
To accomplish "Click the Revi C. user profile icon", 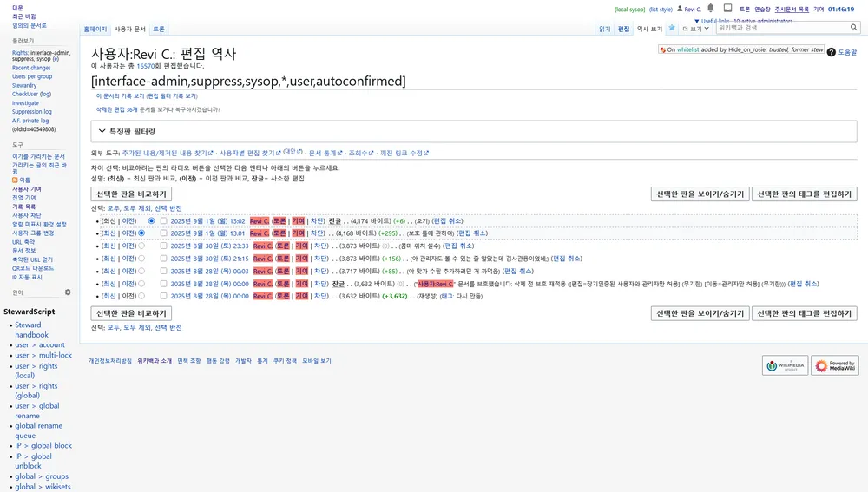I will 680,9.
